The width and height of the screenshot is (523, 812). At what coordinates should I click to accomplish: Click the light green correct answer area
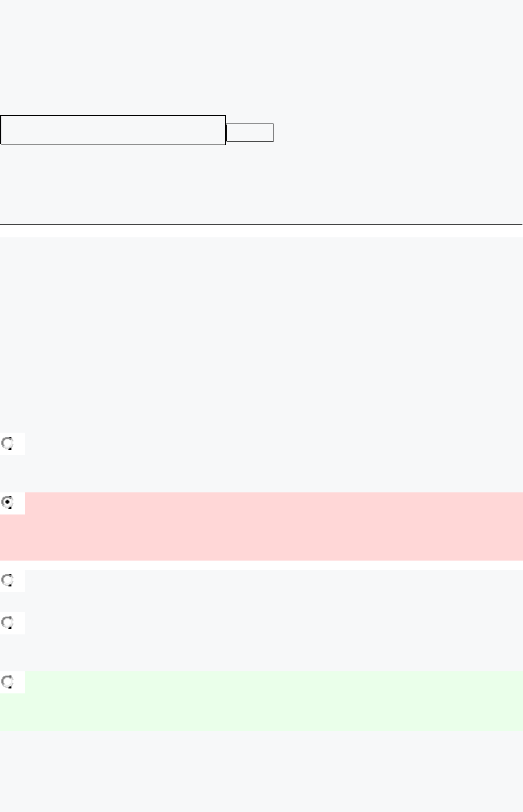point(270,701)
